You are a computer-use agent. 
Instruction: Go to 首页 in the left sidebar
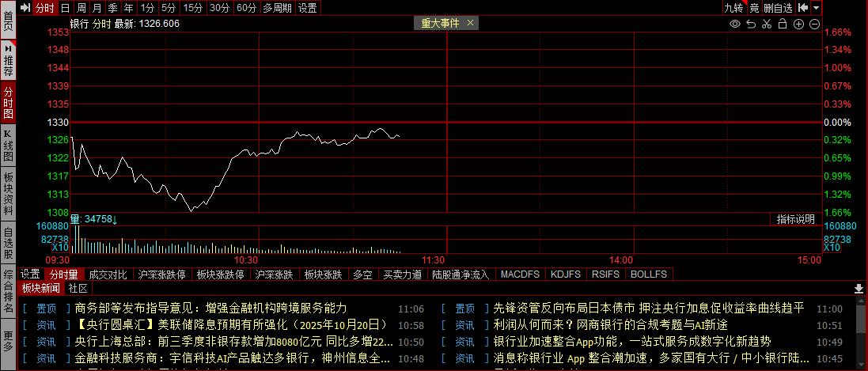coord(8,18)
